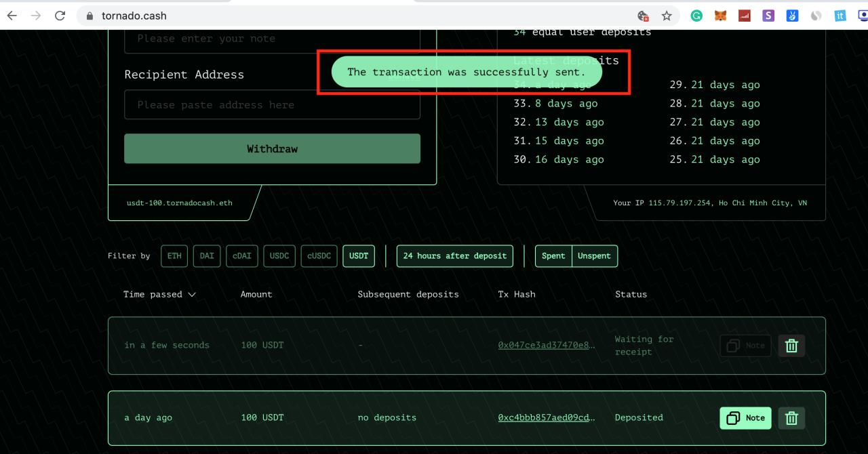Click the "in a few seconds" time cell
The image size is (868, 454).
[167, 346]
